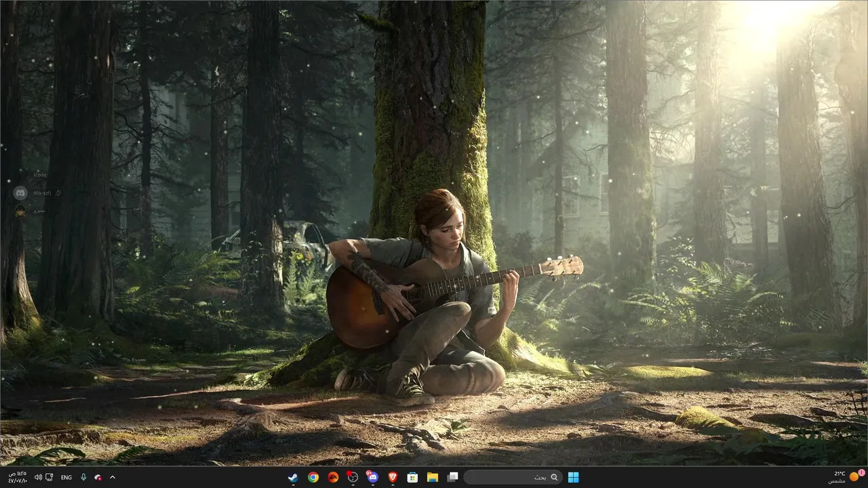Launch Google Chrome from the taskbar

(x=313, y=477)
